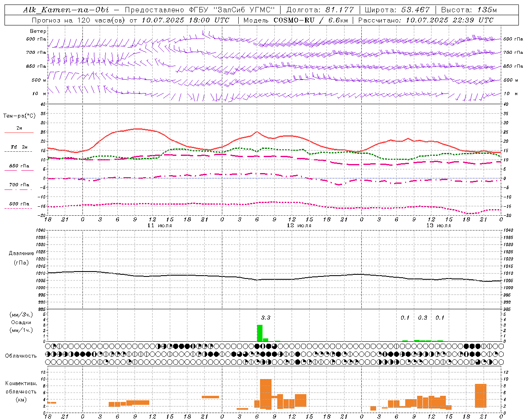
Task: Click the Широта: 53.467 value
Action: pos(397,10)
